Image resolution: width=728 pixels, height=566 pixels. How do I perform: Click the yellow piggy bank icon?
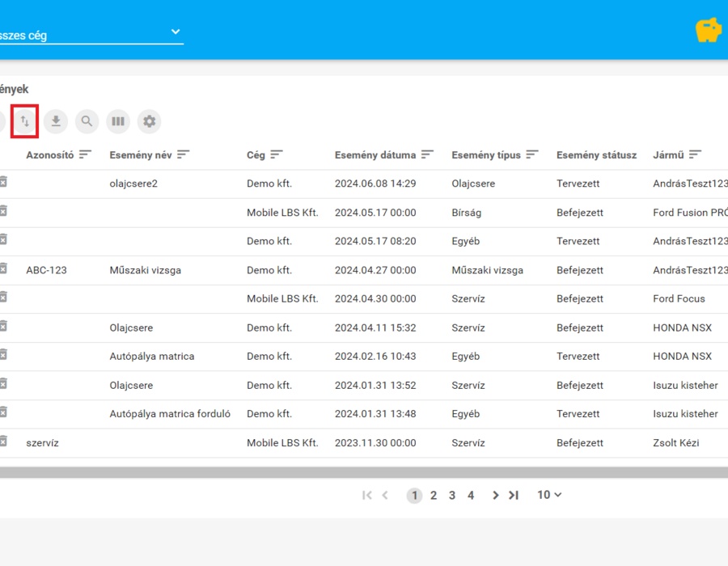coord(709,31)
